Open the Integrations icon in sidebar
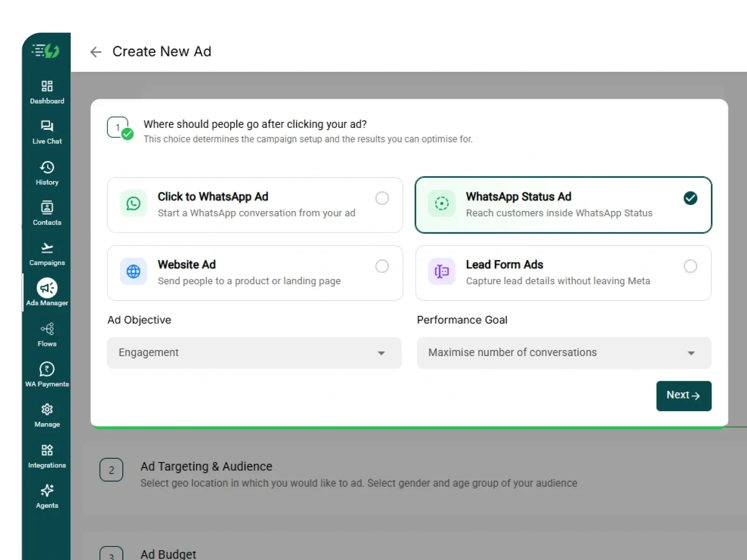The height and width of the screenshot is (560, 747). click(x=47, y=450)
